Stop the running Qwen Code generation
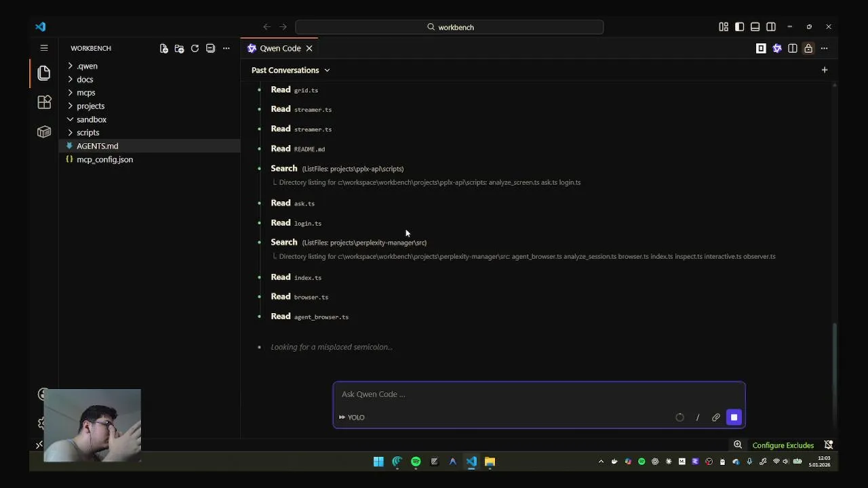 tap(734, 418)
